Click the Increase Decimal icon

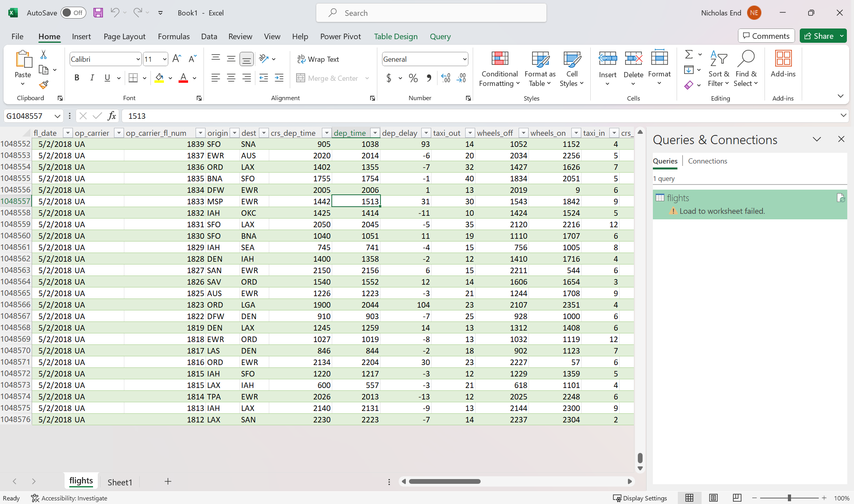[x=446, y=78]
